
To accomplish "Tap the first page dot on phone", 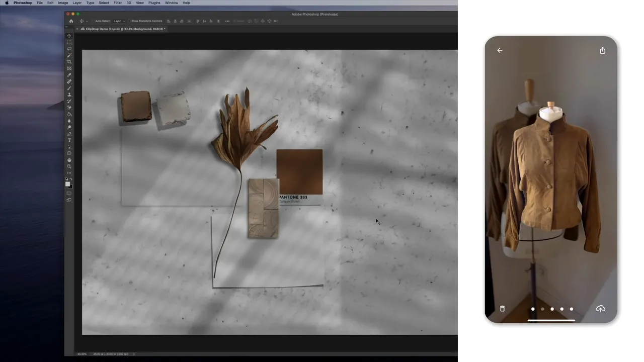I will (x=533, y=309).
